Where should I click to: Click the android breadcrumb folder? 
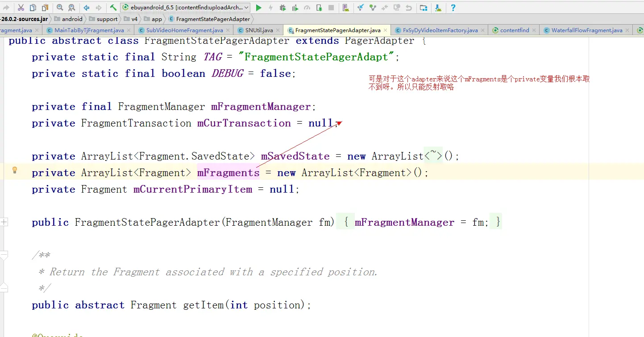click(68, 19)
